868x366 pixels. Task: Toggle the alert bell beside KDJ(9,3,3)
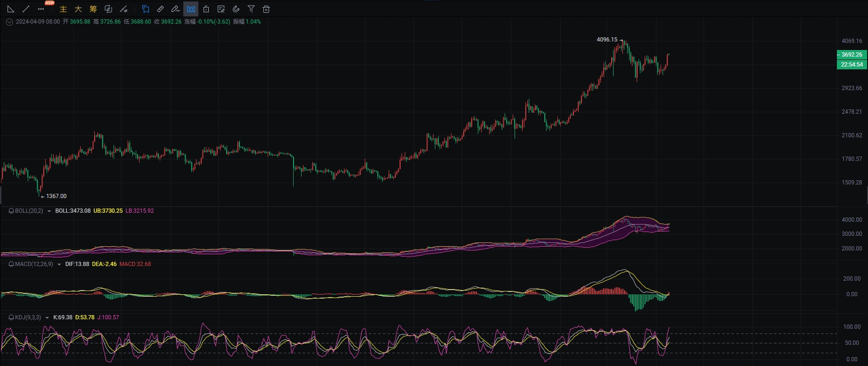(11, 317)
